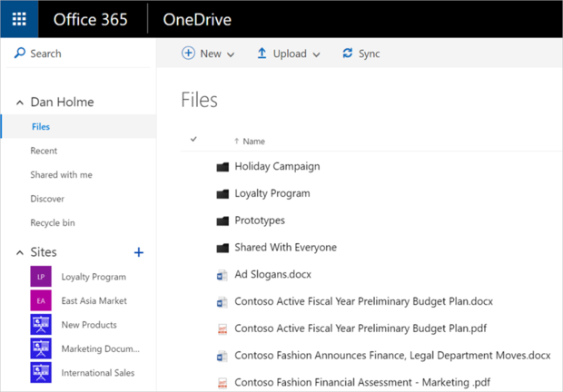Screen dimensions: 563x392
Task: Click the Dan Holme heading text
Action: pos(62,102)
